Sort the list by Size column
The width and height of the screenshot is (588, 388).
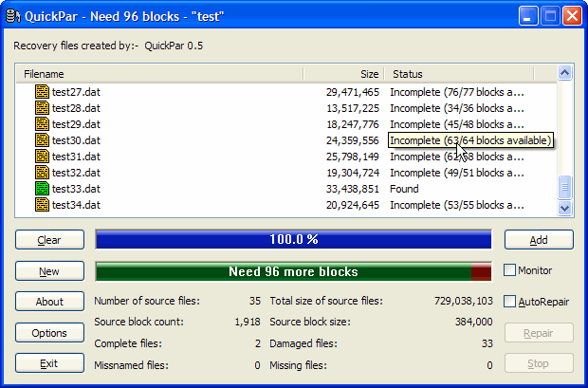click(x=344, y=74)
